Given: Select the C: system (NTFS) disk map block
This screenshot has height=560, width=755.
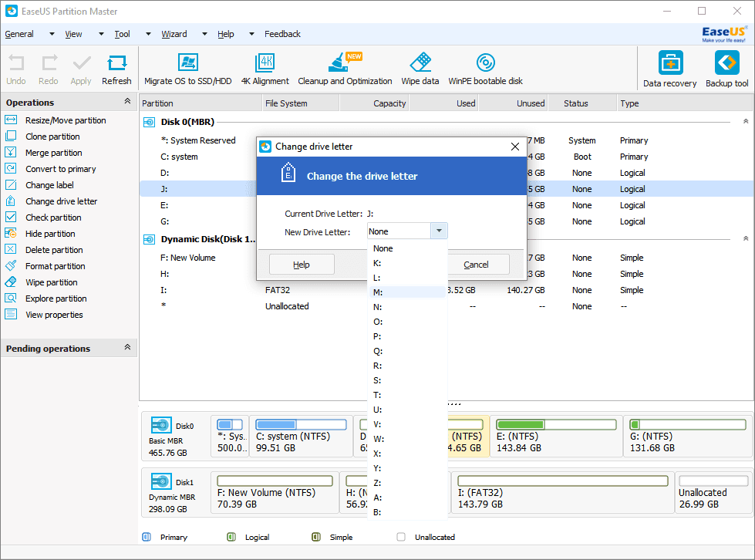Looking at the screenshot, I should click(x=302, y=437).
